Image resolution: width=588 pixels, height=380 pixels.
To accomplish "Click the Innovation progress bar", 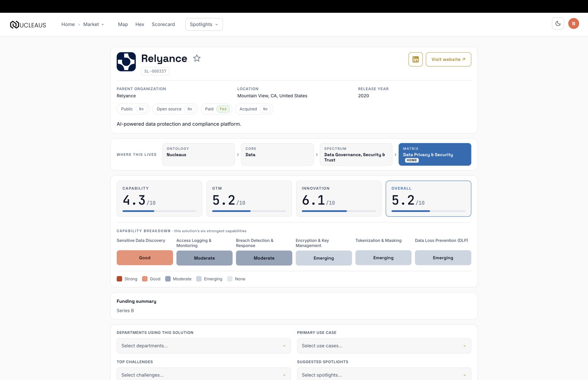I will point(339,211).
